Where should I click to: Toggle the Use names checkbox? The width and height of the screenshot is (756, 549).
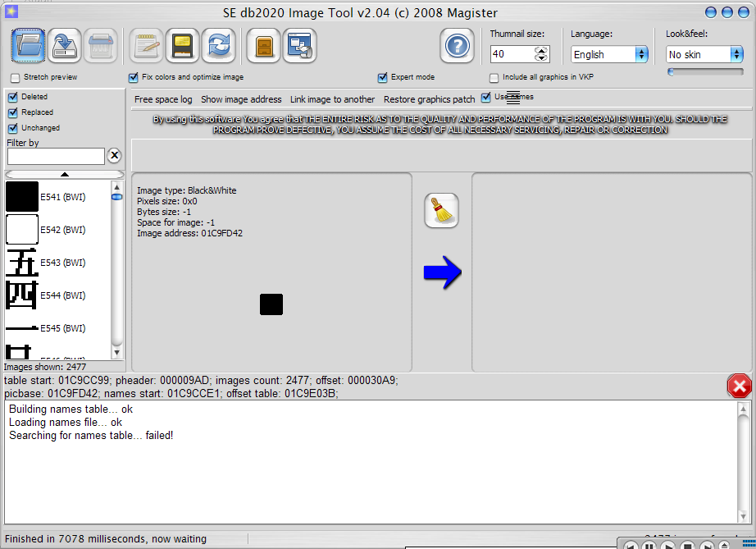click(x=486, y=97)
